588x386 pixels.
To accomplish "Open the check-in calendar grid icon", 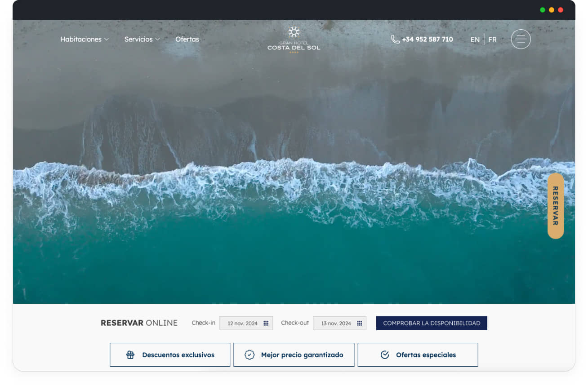I will (x=266, y=323).
